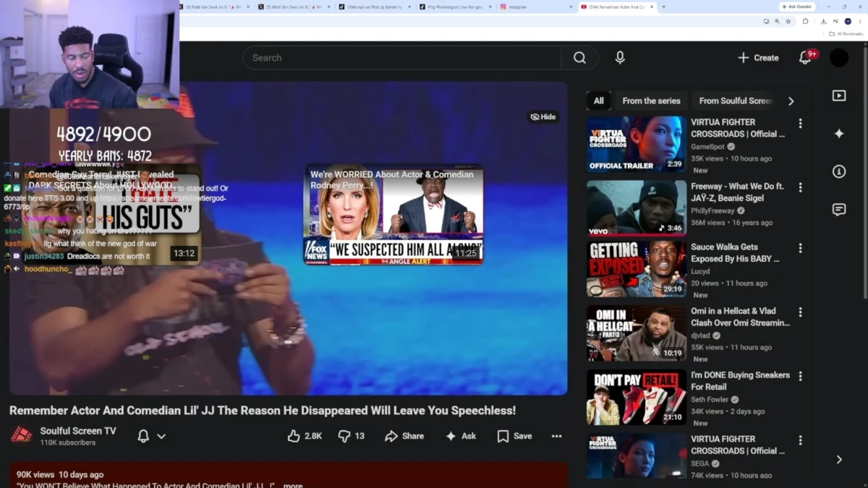The image size is (868, 488).
Task: Like the video with 2.8K thumbs up
Action: point(305,436)
